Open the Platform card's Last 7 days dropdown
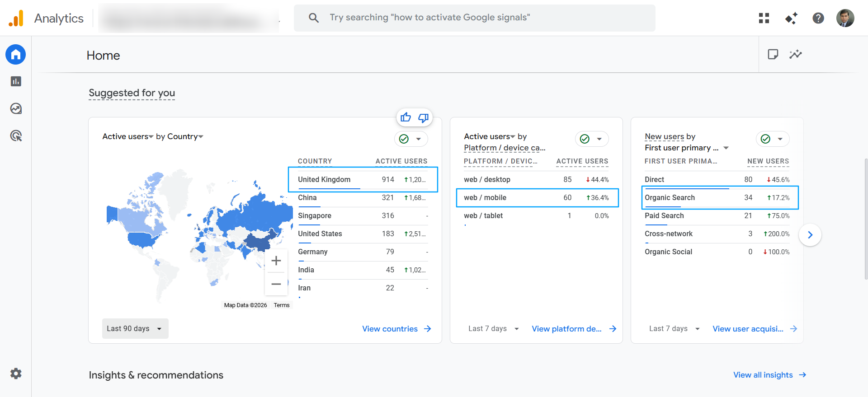868x397 pixels. click(494, 328)
